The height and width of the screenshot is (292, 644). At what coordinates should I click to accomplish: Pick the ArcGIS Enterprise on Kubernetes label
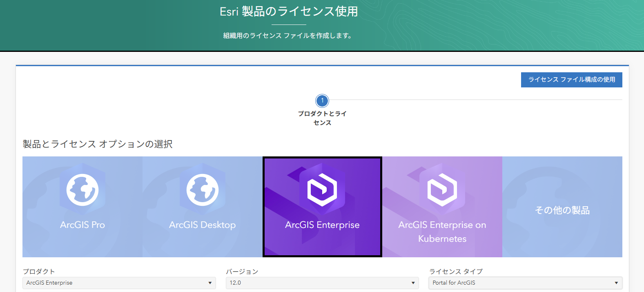[x=442, y=232]
